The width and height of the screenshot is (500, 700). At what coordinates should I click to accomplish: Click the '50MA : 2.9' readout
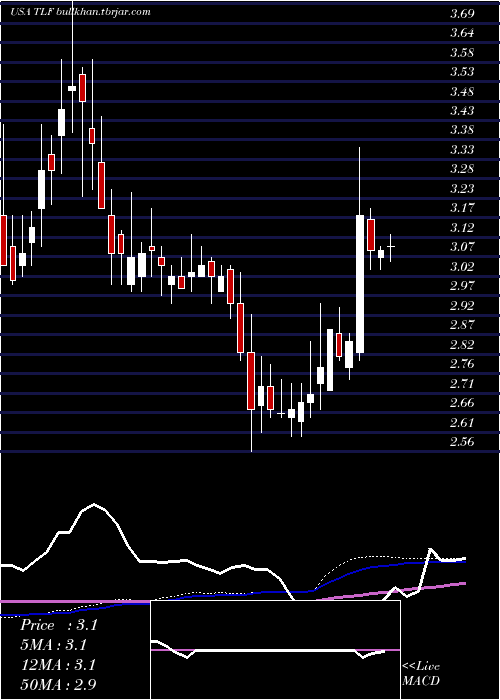(58, 684)
